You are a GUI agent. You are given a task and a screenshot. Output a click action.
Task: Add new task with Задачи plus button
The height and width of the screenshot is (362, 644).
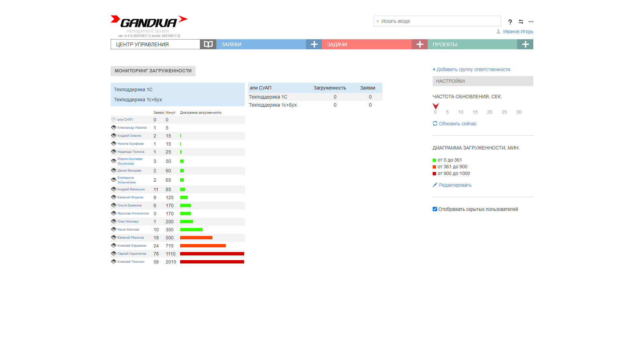click(420, 44)
